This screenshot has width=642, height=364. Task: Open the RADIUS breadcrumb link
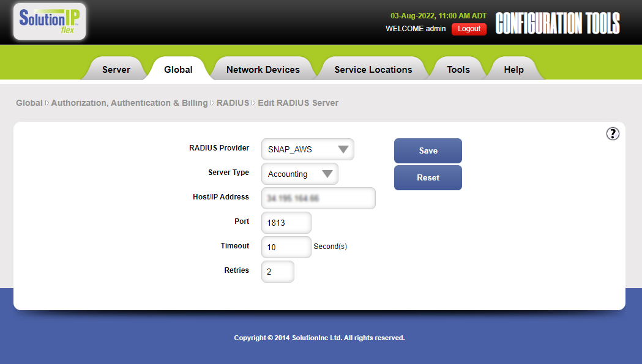(233, 103)
